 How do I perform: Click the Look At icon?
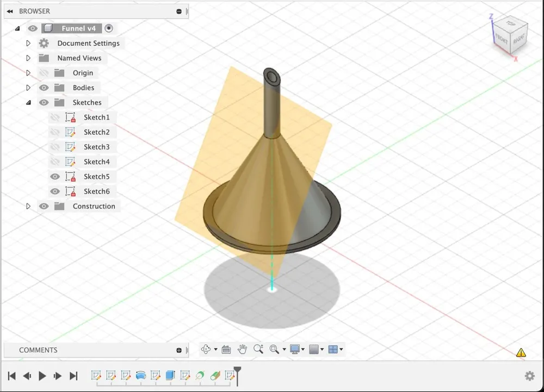coord(226,350)
